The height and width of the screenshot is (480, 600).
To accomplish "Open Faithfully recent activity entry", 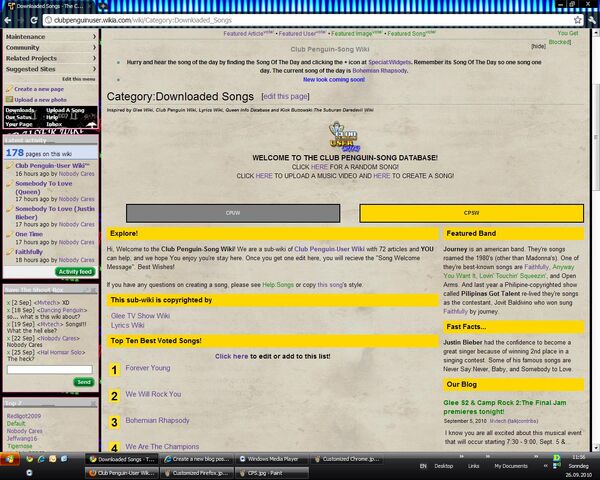I will 29,252.
